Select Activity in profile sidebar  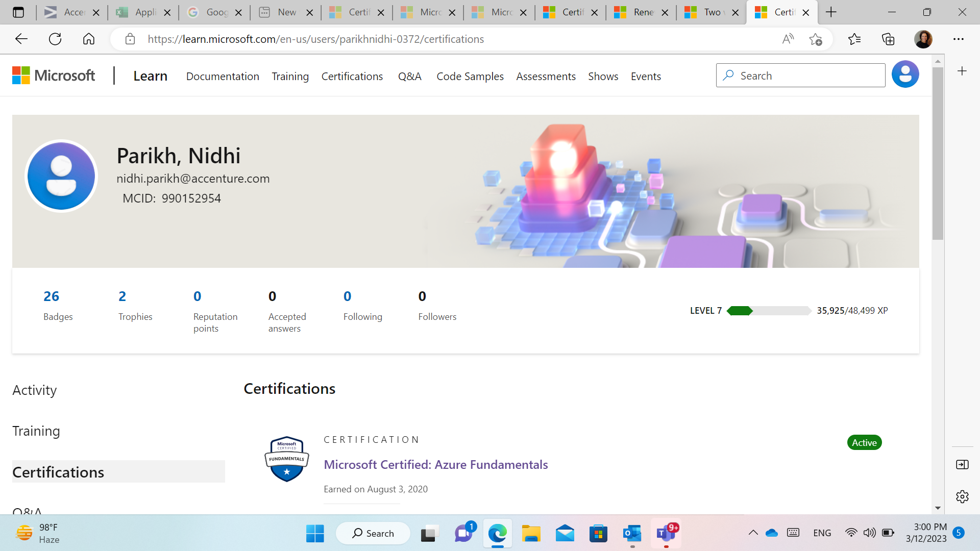pos(35,390)
